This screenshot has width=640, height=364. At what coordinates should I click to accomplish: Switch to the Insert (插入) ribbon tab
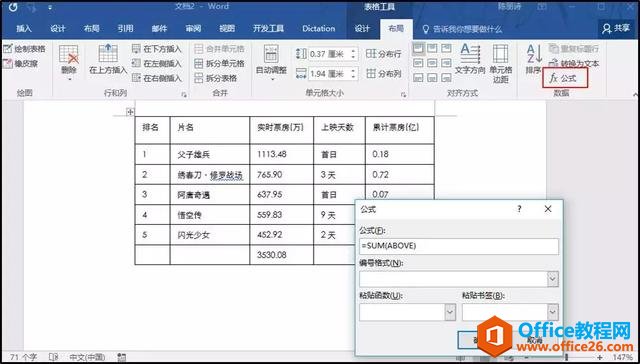coord(24,29)
